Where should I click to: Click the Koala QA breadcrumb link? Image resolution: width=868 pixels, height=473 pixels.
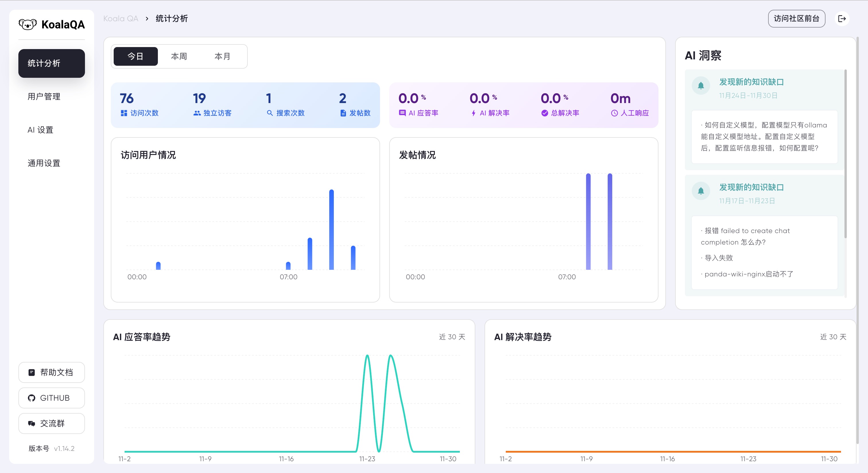pyautogui.click(x=121, y=19)
